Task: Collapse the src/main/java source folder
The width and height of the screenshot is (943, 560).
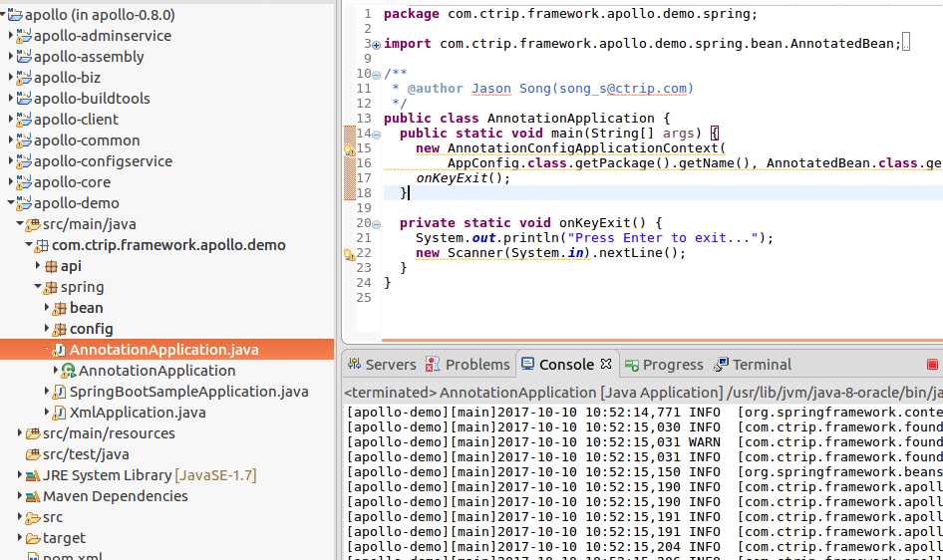Action: pyautogui.click(x=20, y=224)
